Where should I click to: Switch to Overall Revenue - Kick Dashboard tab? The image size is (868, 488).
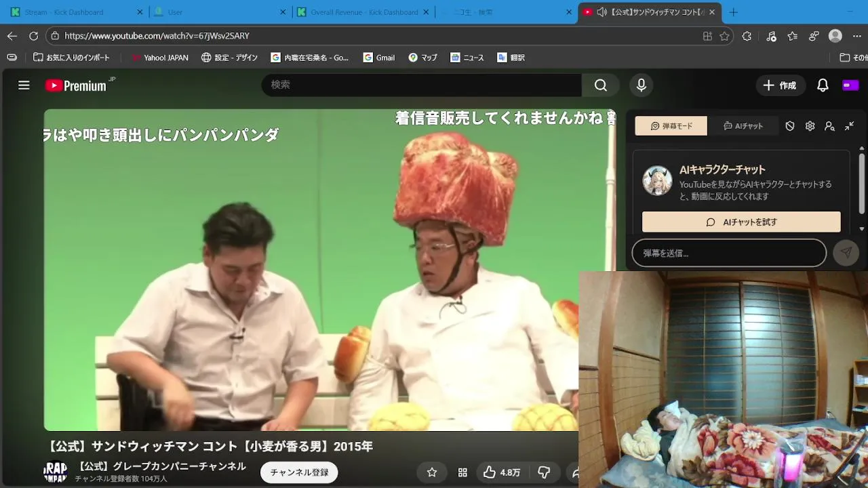[363, 12]
